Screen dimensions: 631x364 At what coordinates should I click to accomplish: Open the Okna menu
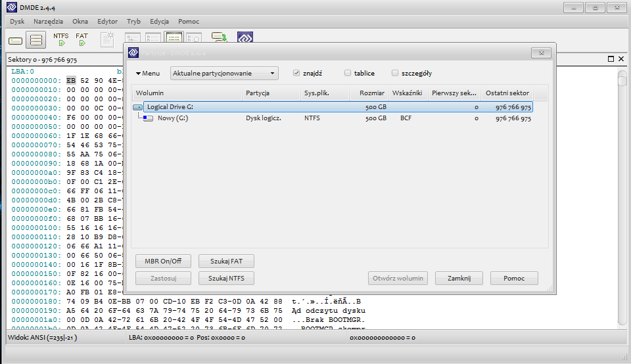[80, 21]
